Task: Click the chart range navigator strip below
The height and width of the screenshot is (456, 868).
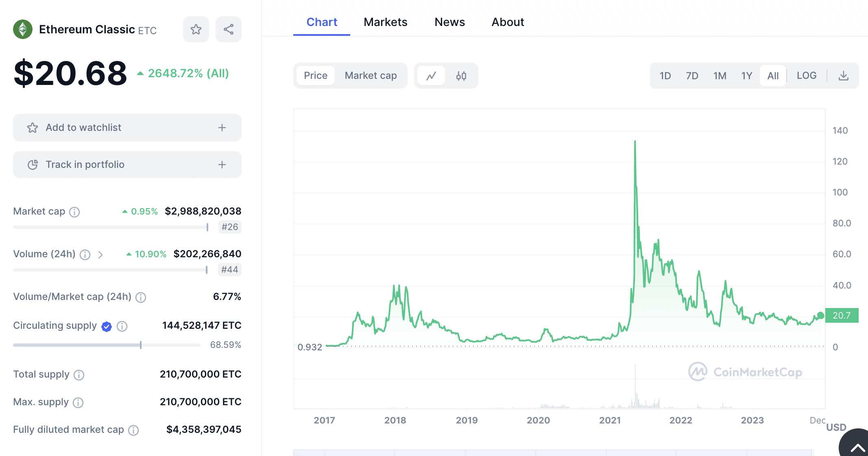Action: (x=553, y=453)
